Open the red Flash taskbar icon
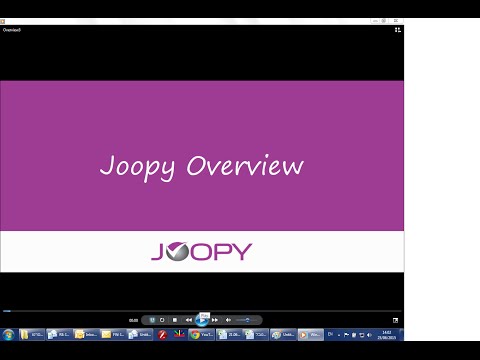The width and height of the screenshot is (480, 360). (162, 334)
